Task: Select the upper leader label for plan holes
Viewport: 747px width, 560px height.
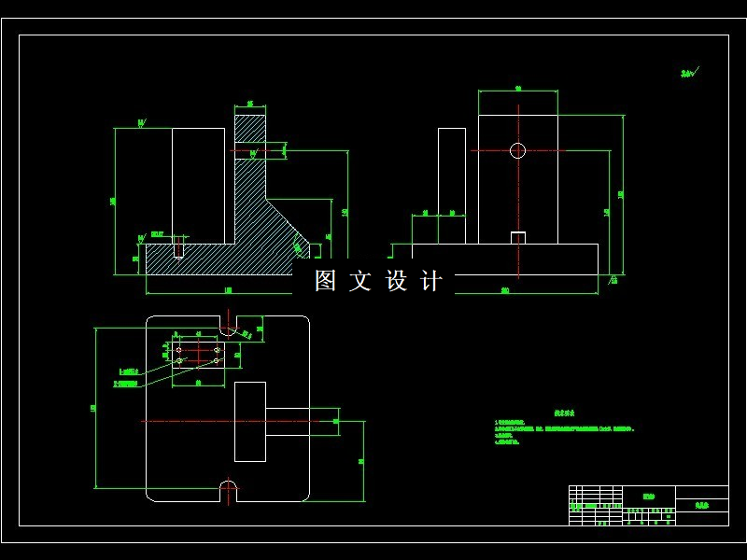Action: click(129, 371)
